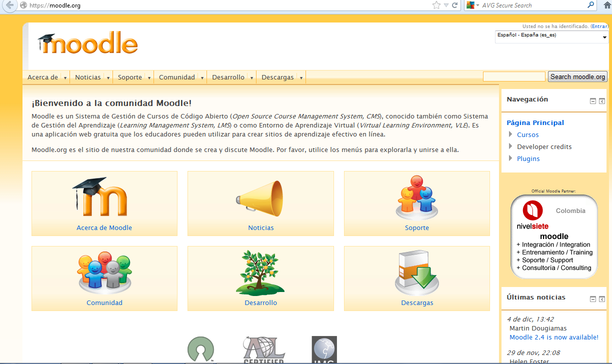
Task: Click the Noticias text link under the megaphone
Action: tap(261, 227)
